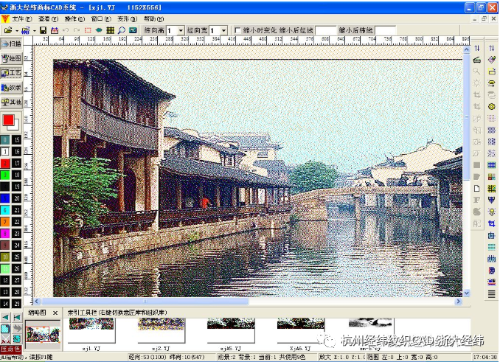Image resolution: width=500 pixels, height=362 pixels.
Task: Click the red foreground color box
Action: (9, 120)
